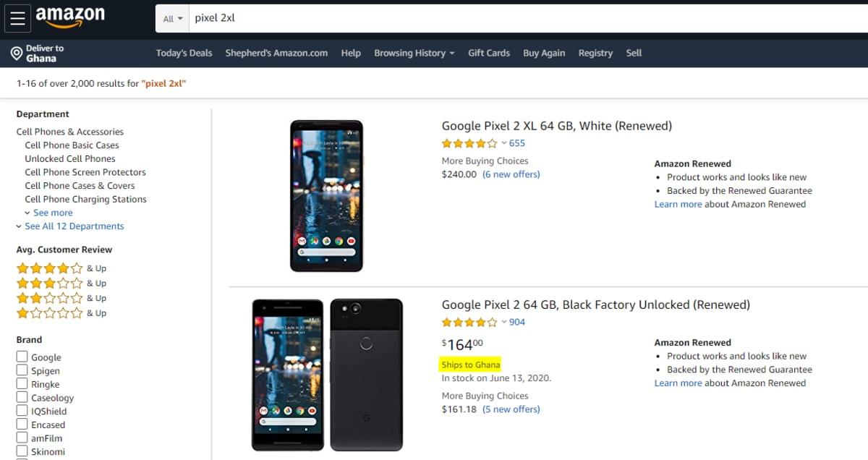Open the All search category dropdown
Image resolution: width=868 pixels, height=460 pixels.
(x=173, y=19)
